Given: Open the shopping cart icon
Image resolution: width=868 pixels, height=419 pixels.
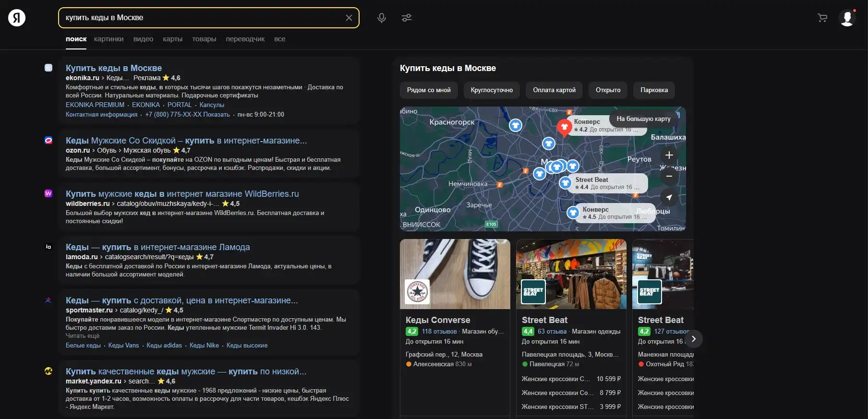Looking at the screenshot, I should click(822, 18).
